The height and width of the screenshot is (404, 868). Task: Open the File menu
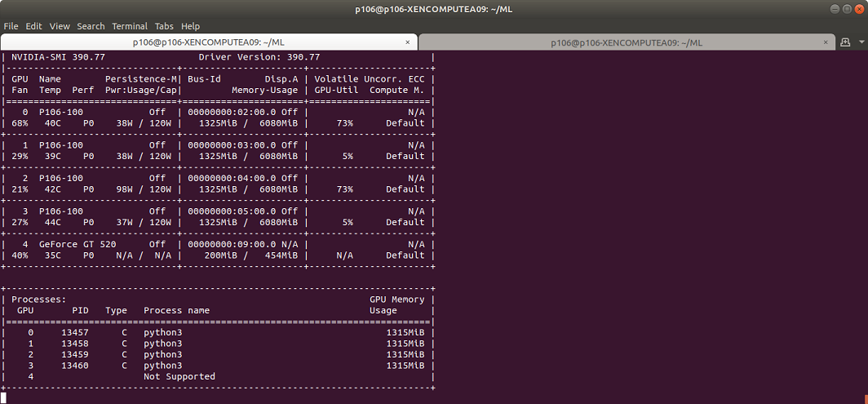click(x=11, y=26)
